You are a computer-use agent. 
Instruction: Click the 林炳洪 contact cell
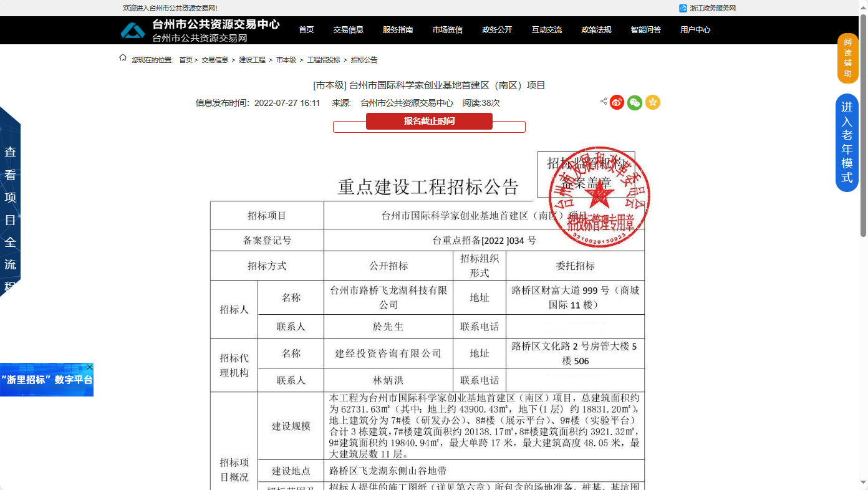coord(388,380)
